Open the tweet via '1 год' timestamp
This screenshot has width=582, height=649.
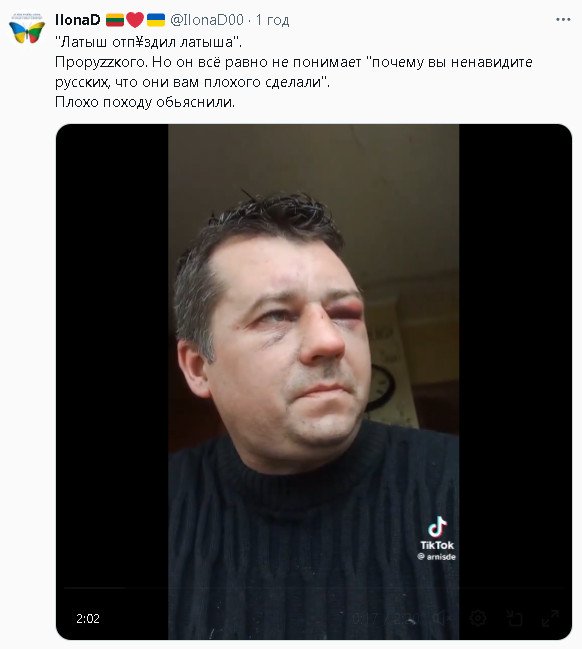pos(272,19)
